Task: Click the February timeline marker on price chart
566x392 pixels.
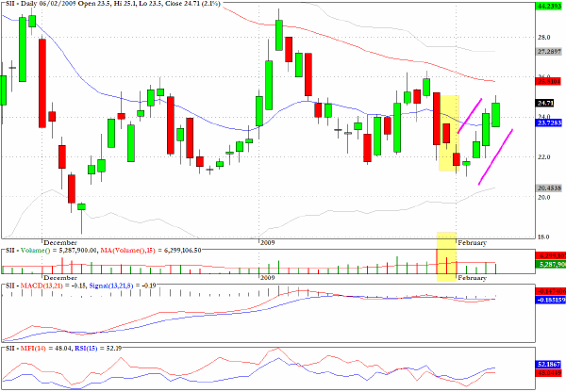Action: [x=472, y=242]
